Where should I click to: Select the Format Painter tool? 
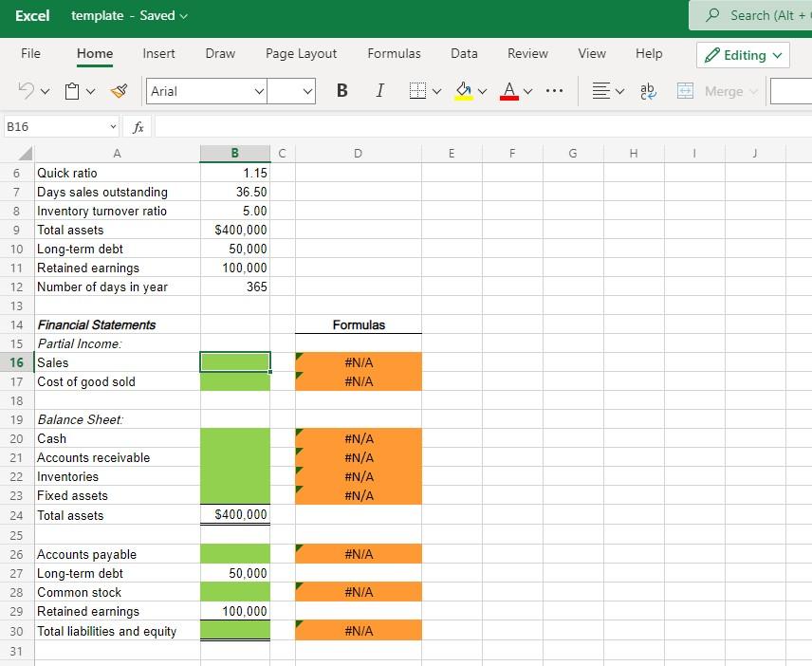119,90
